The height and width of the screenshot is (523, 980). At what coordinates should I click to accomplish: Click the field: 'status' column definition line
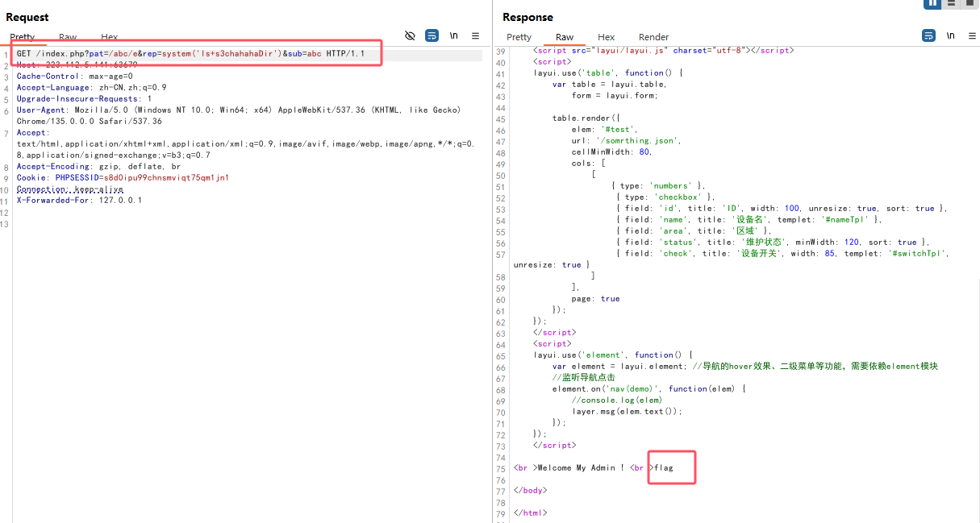[774, 243]
